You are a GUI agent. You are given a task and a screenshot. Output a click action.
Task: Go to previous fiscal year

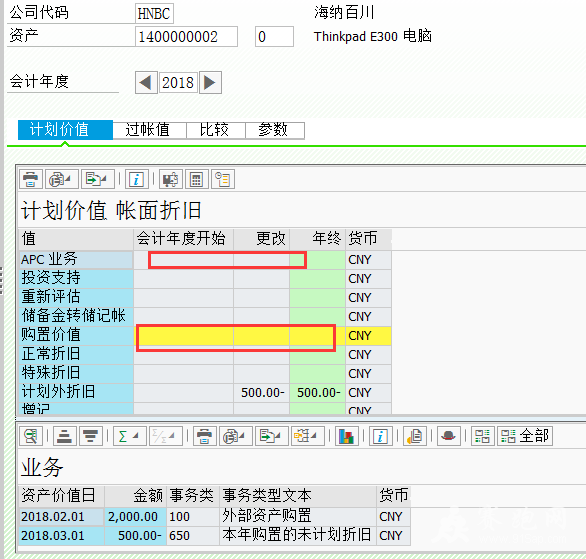tap(146, 83)
